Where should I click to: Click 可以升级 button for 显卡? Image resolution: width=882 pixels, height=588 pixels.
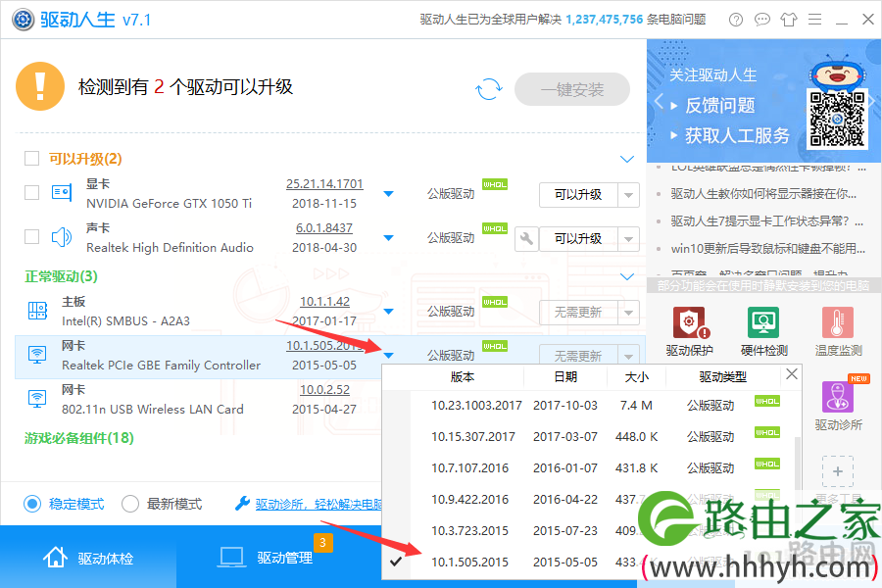point(578,195)
